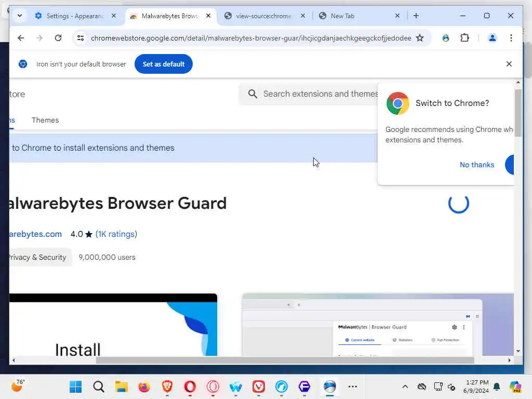532x399 pixels.
Task: Launch Vivaldi from the taskbar
Action: 259,387
